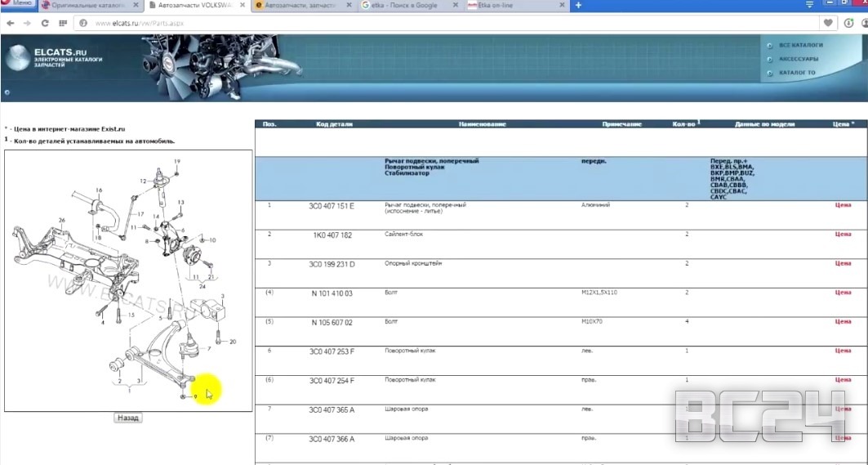Viewport: 868px width, 465px height.
Task: Add page to bookmarks with heart icon
Action: coord(829,23)
